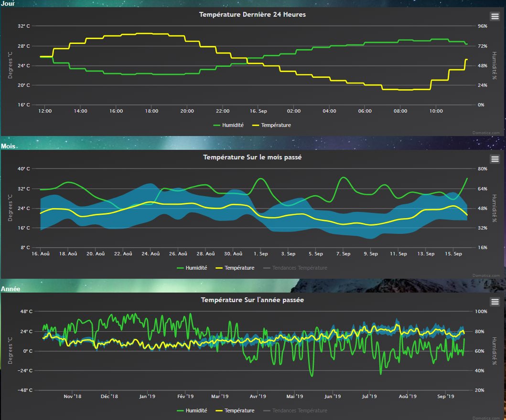The image size is (506, 420).
Task: Click the title Température Dernière 24 Heures
Action: (252, 14)
